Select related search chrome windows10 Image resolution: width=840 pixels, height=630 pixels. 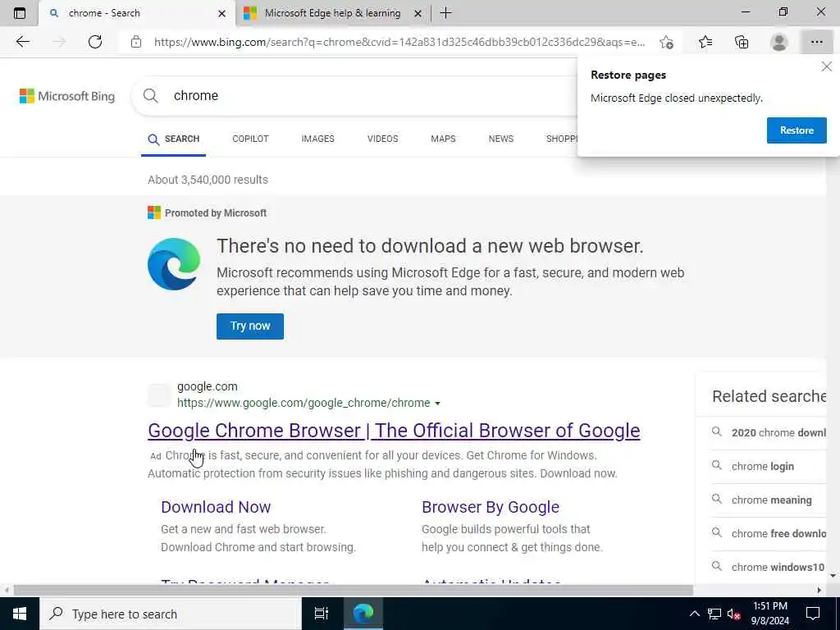click(768, 568)
